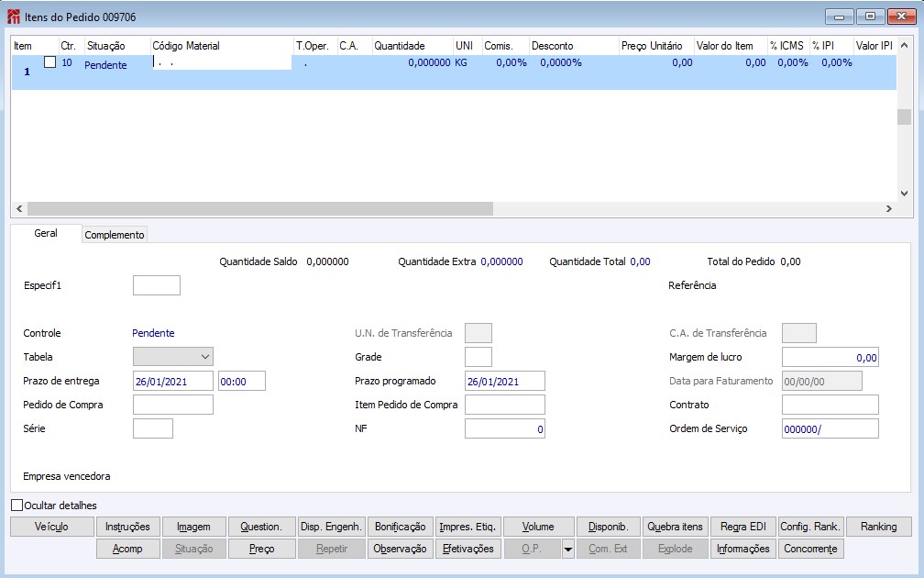Click the Prazo de entrega time field 00:00
Image resolution: width=924 pixels, height=578 pixels.
point(242,381)
